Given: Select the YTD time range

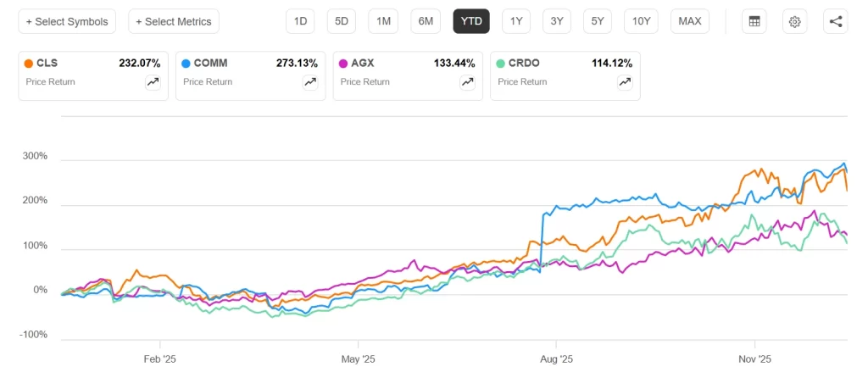Looking at the screenshot, I should [471, 21].
